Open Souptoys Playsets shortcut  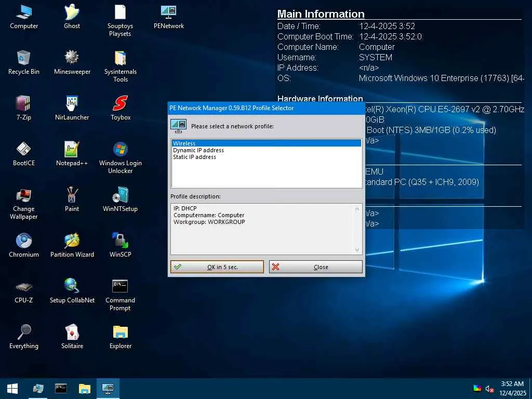(120, 20)
